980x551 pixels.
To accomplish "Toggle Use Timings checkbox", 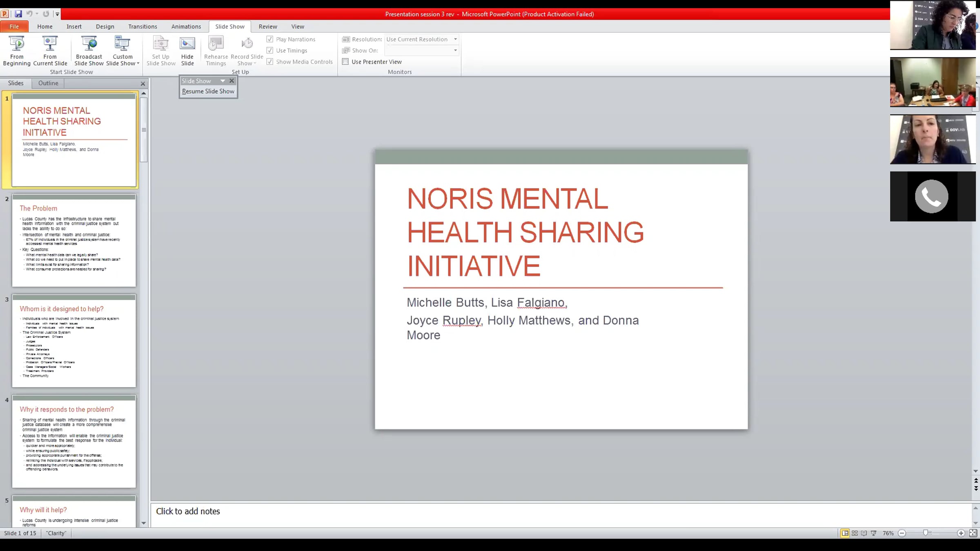I will click(x=270, y=50).
